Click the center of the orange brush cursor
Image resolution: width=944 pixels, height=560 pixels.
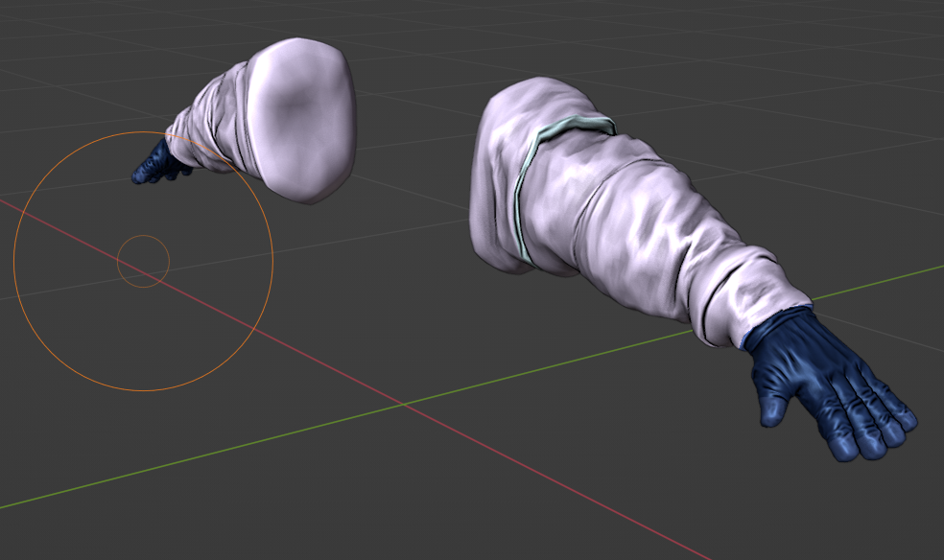click(145, 259)
